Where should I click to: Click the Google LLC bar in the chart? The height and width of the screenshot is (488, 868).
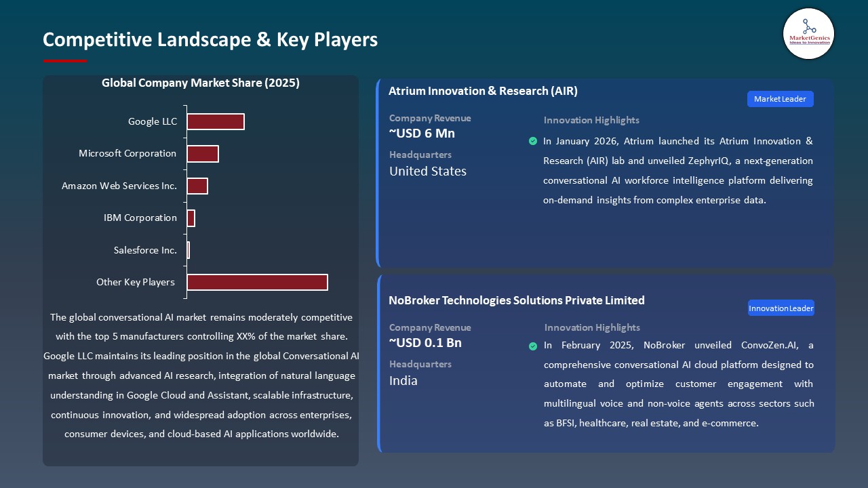coord(216,121)
